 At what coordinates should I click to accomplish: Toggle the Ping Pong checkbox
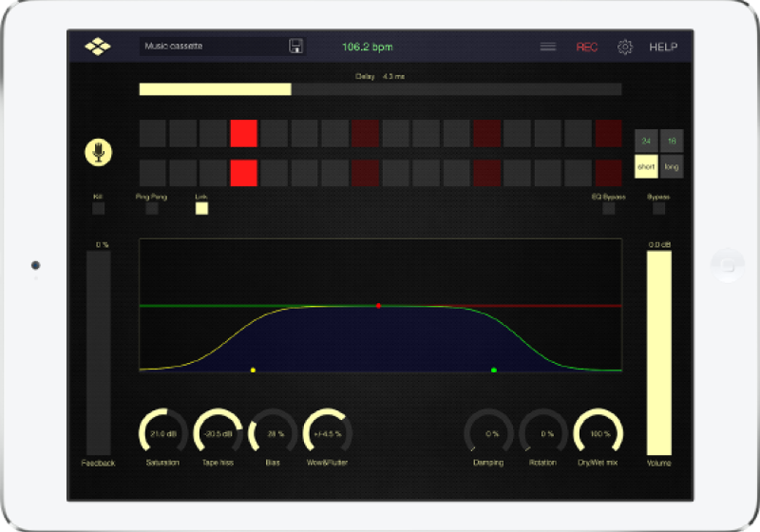click(x=151, y=208)
